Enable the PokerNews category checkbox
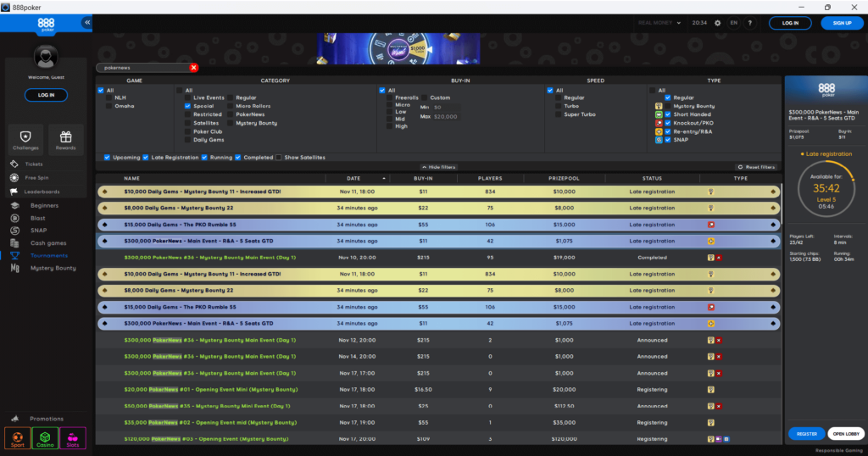The height and width of the screenshot is (456, 868). point(231,114)
